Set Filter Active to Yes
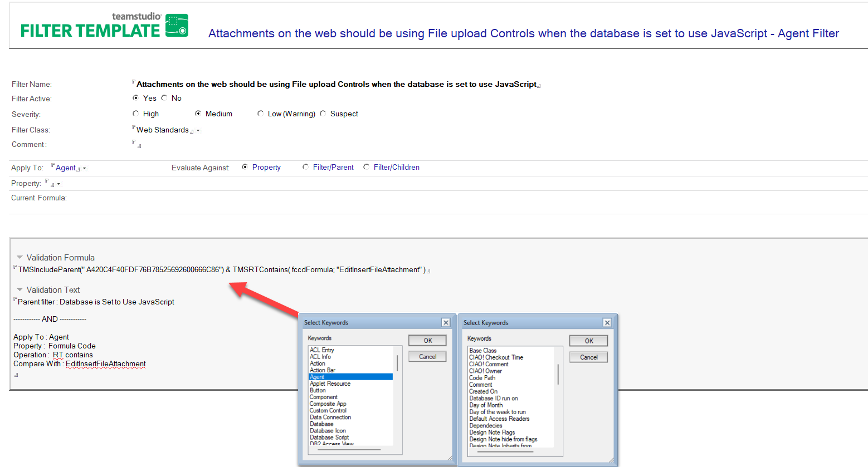868x467 pixels. tap(135, 98)
